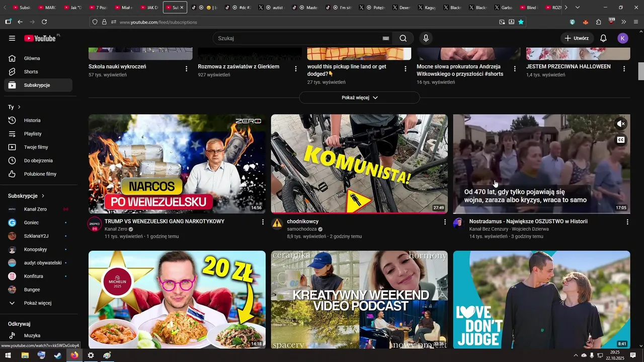Expand the Ty section chevron
644x362 pixels.
pos(19,107)
